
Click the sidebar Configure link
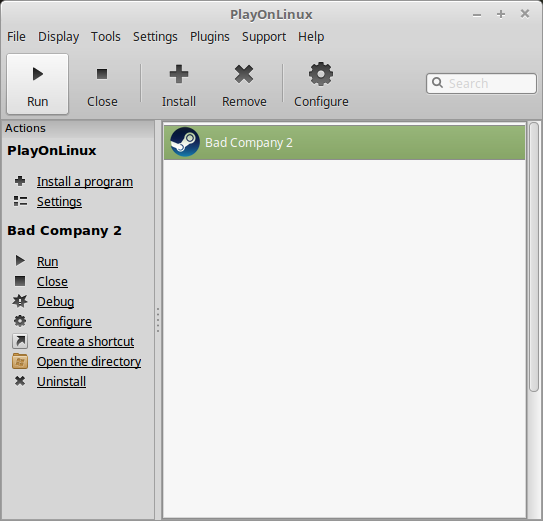tap(64, 321)
